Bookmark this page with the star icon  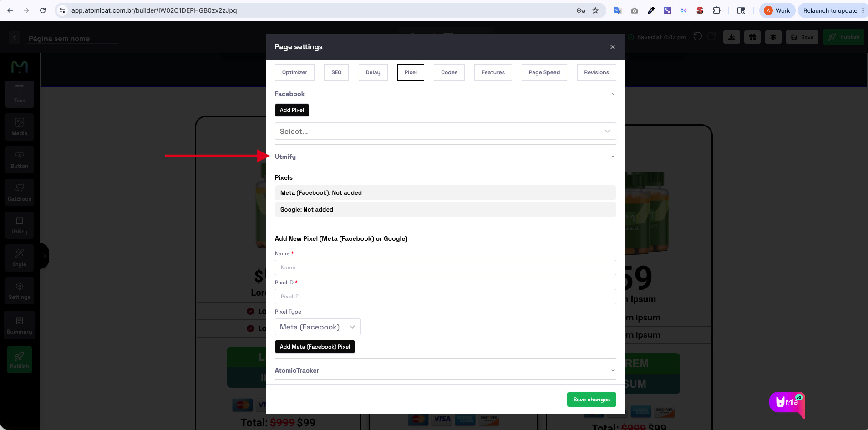(595, 10)
